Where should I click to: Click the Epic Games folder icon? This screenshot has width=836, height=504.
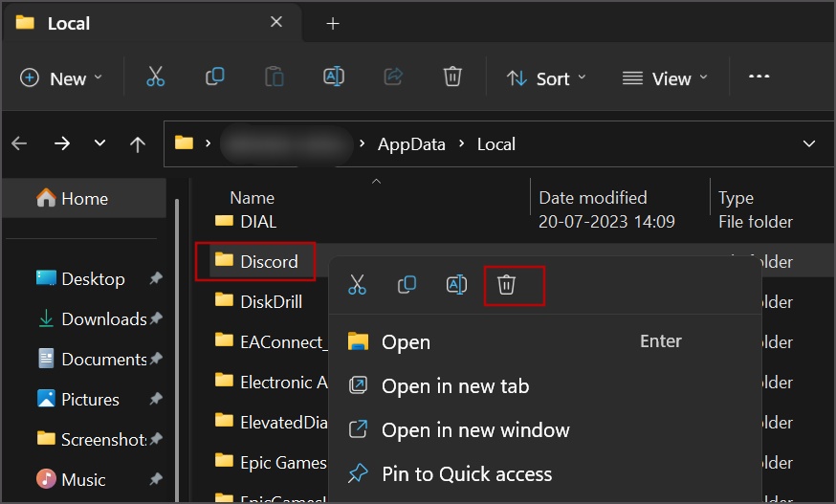click(x=224, y=461)
